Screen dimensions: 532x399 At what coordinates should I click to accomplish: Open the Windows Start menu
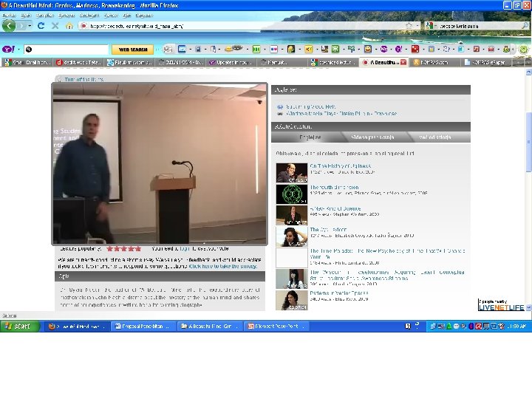click(x=20, y=327)
